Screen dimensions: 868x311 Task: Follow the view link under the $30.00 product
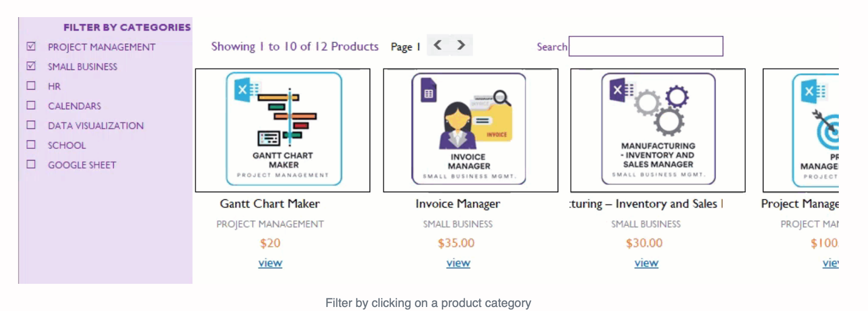pyautogui.click(x=646, y=263)
